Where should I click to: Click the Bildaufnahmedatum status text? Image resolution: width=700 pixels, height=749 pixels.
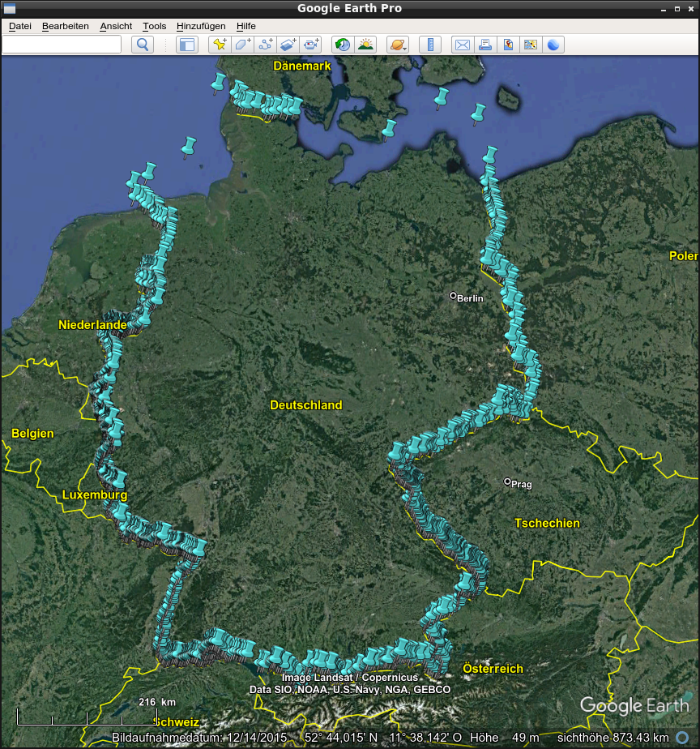[x=199, y=738]
